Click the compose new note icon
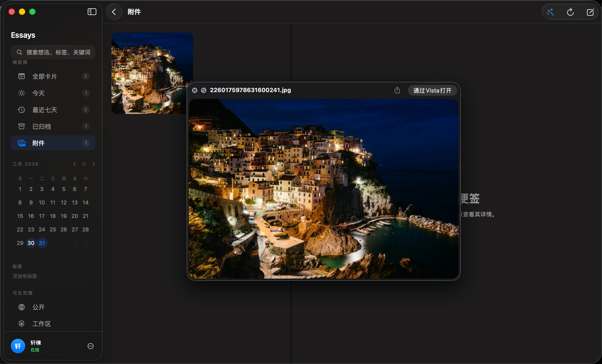 pos(590,12)
